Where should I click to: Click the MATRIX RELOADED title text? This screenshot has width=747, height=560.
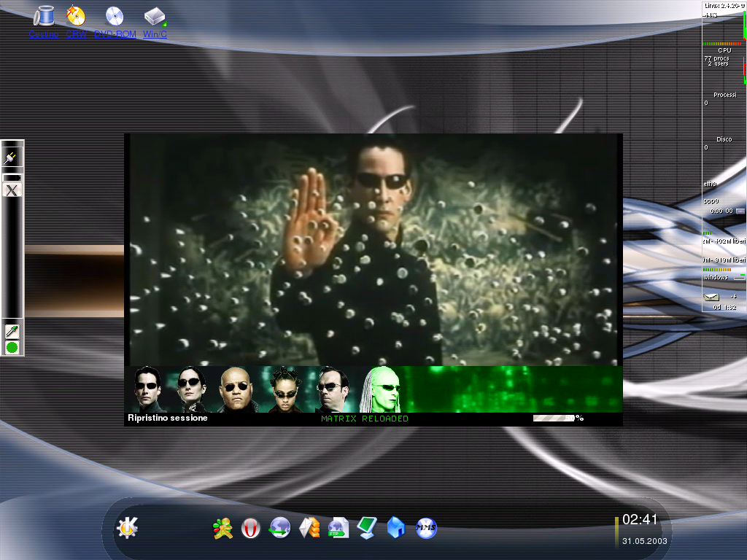pyautogui.click(x=365, y=419)
